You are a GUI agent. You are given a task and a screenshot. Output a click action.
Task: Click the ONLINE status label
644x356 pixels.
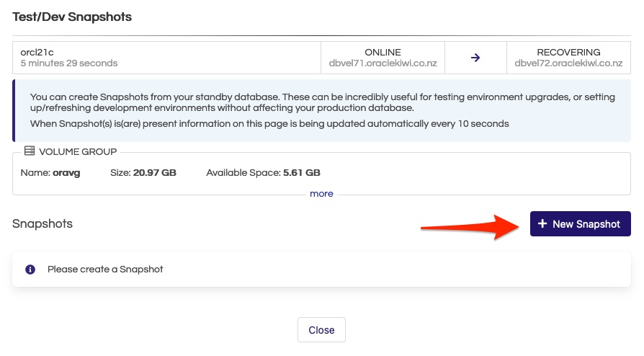click(383, 52)
